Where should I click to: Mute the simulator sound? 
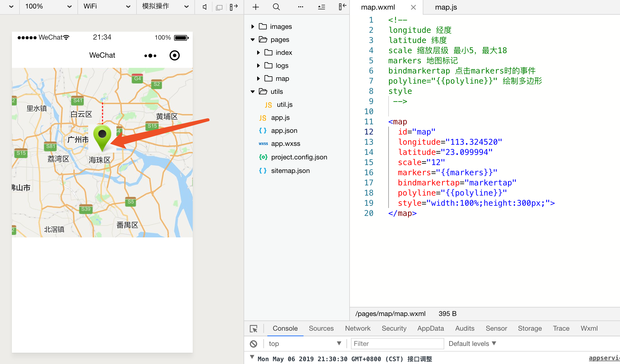[204, 7]
